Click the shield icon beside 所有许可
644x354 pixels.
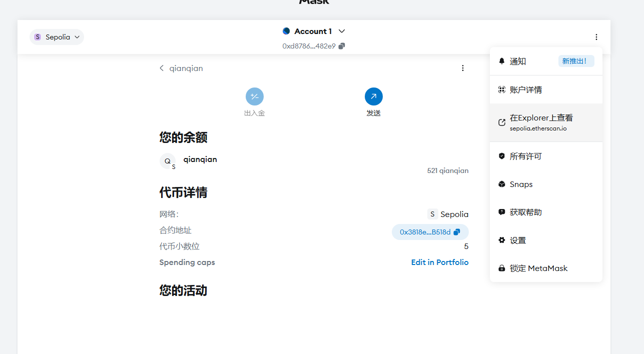tap(502, 156)
